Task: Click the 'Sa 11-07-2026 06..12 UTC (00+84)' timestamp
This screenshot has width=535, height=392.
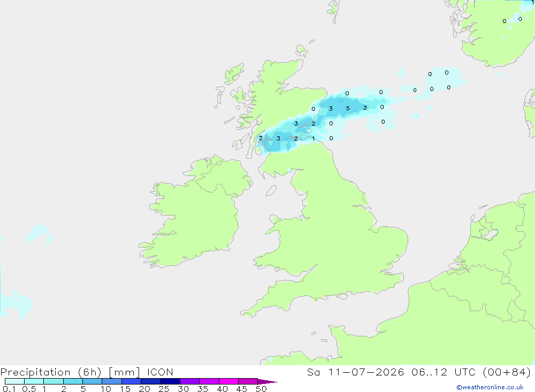Action: [419, 372]
